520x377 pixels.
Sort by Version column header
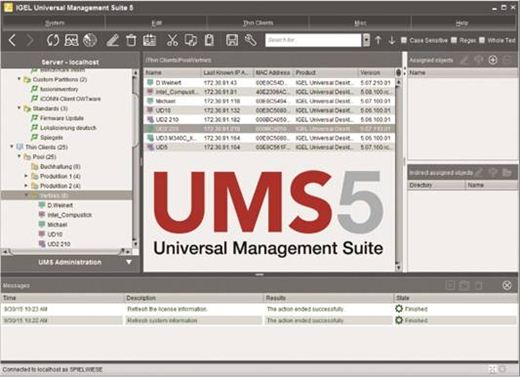(376, 72)
